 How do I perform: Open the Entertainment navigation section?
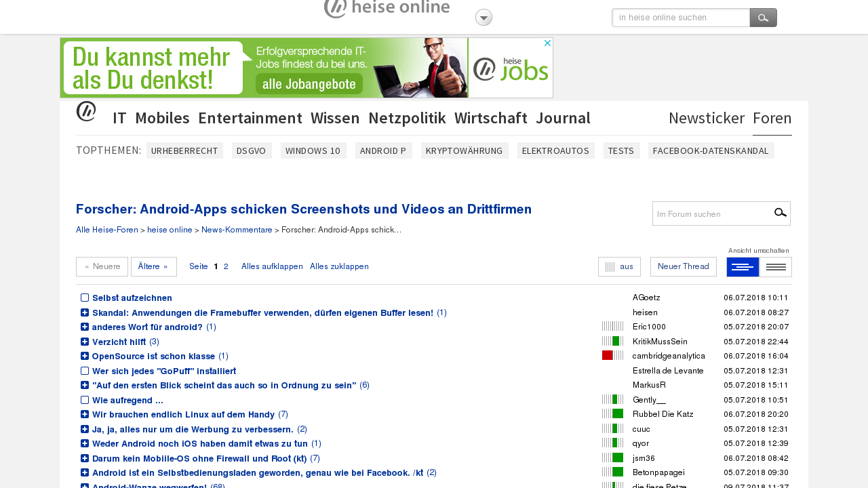point(250,118)
